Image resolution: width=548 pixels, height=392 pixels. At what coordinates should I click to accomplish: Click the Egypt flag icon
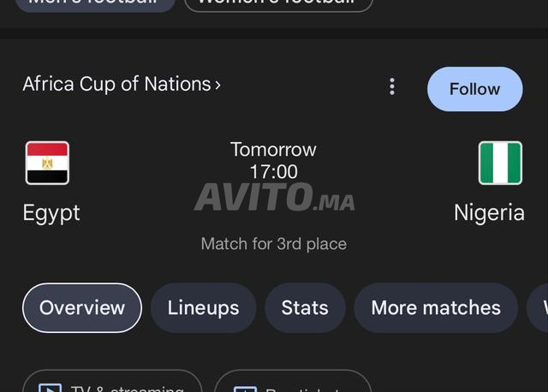48,163
